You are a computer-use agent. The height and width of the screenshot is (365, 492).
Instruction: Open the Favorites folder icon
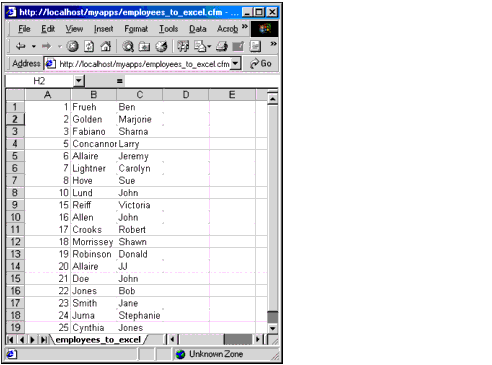(x=144, y=46)
